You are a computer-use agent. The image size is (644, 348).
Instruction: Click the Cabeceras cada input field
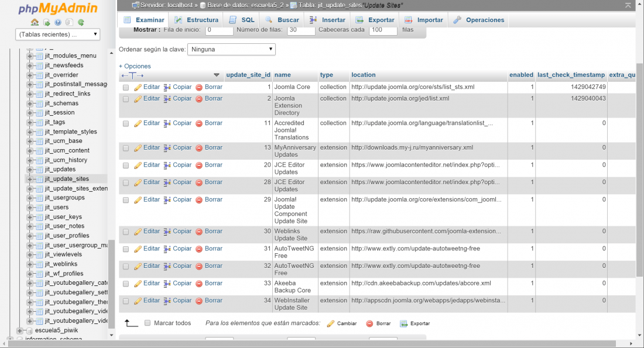pos(383,30)
